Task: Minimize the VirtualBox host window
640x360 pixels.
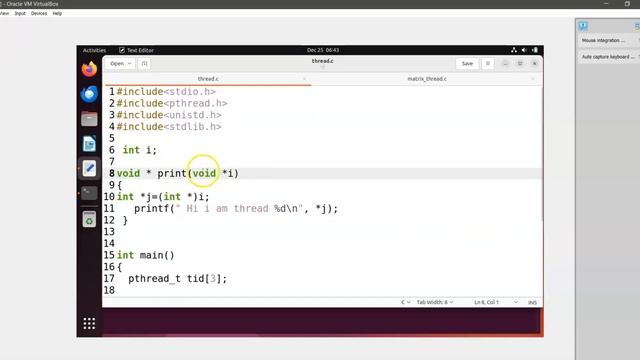Action: pyautogui.click(x=606, y=4)
